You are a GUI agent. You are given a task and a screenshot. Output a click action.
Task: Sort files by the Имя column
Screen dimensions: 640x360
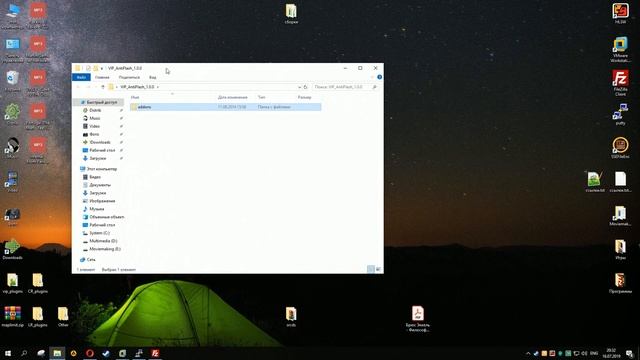coord(135,97)
